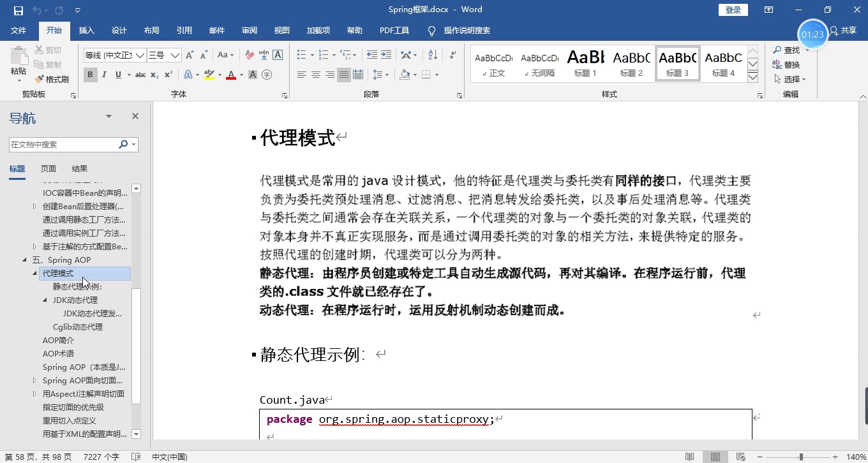868x463 pixels.
Task: Sort text with the A-Z sort icon
Action: (432, 55)
